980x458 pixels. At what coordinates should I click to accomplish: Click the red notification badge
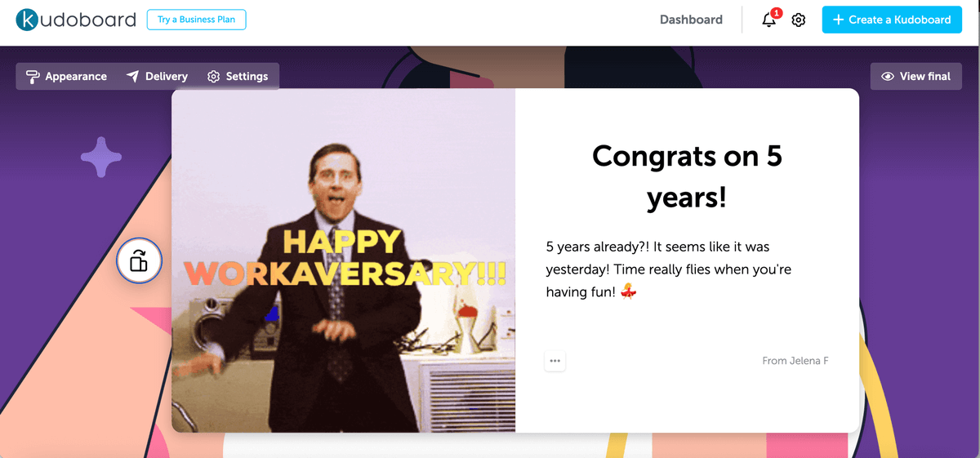point(776,13)
